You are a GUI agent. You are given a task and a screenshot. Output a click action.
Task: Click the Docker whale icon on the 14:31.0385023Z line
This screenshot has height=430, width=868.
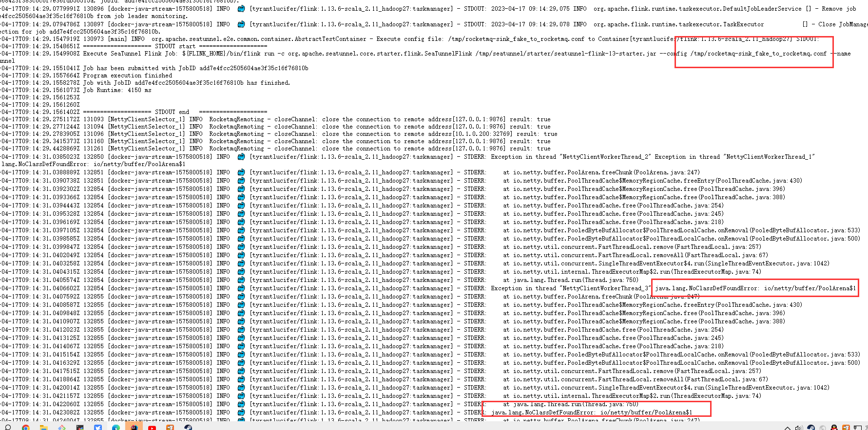[241, 157]
